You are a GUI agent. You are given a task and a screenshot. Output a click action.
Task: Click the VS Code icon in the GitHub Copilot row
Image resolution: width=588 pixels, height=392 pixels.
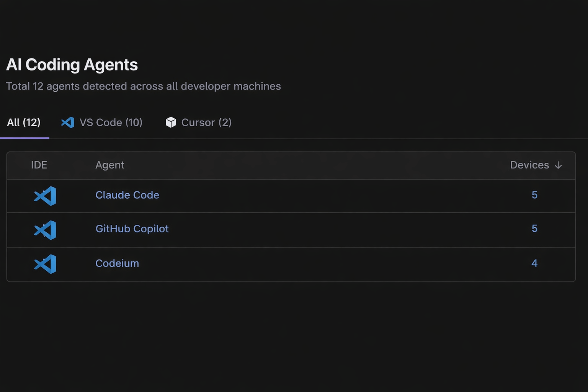(45, 230)
